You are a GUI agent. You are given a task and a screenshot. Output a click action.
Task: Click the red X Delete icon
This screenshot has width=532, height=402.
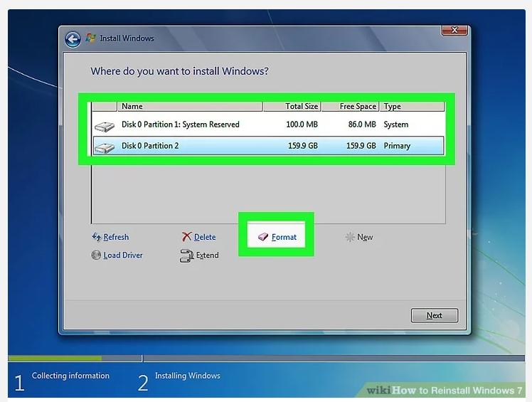pos(186,237)
